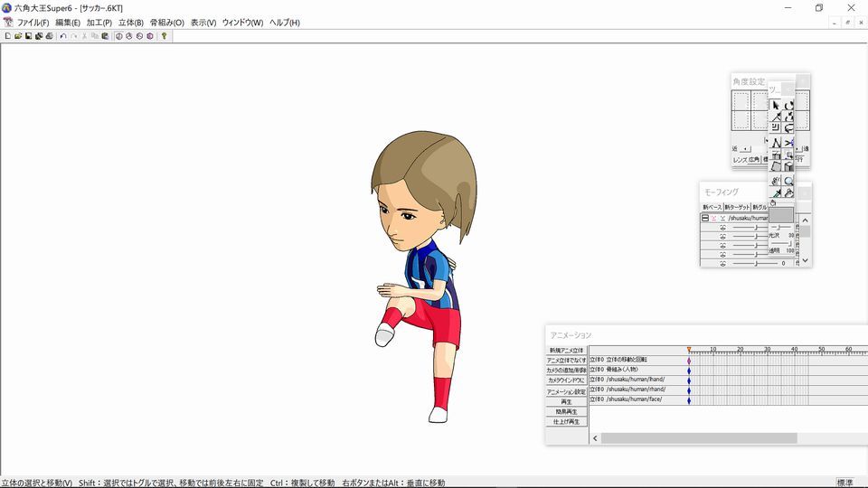Open the 骨組み(O) menu
The width and height of the screenshot is (868, 488).
tap(166, 23)
